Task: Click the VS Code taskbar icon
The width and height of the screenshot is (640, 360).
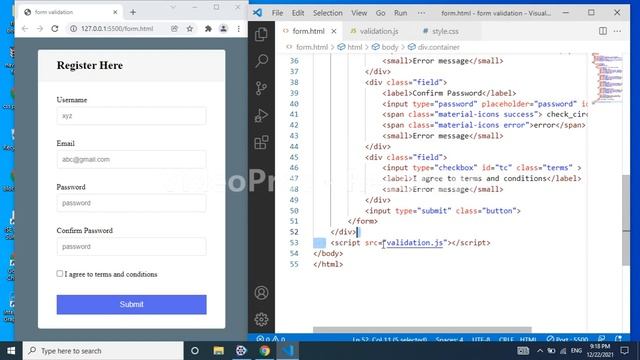Action: point(288,351)
